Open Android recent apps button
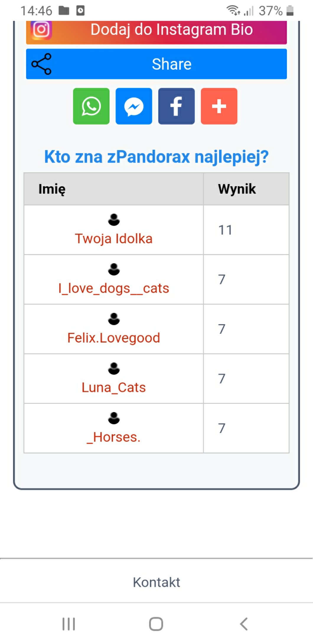Viewport: 313px width, 644px height. tap(69, 624)
